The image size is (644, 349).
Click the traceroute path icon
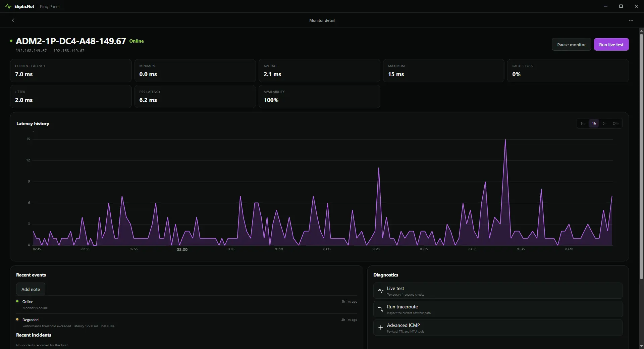380,309
